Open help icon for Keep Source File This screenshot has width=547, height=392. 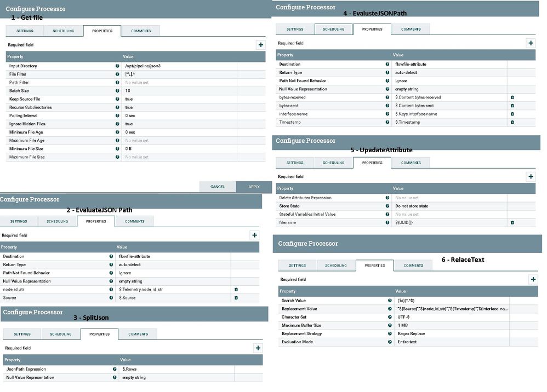point(117,99)
